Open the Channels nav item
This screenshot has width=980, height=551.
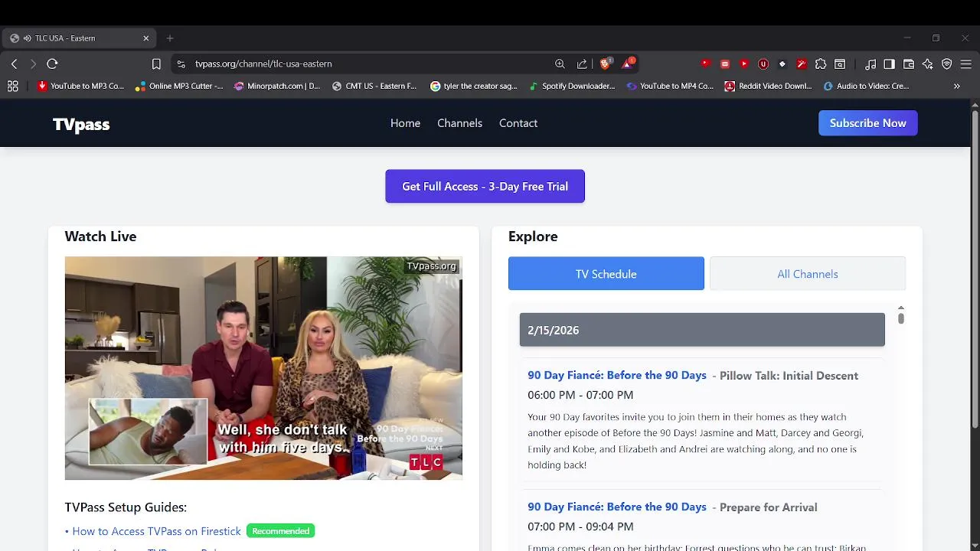(x=459, y=123)
